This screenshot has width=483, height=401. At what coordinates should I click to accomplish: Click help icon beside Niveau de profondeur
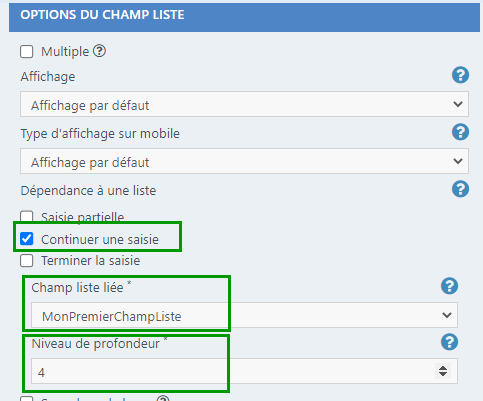(449, 342)
